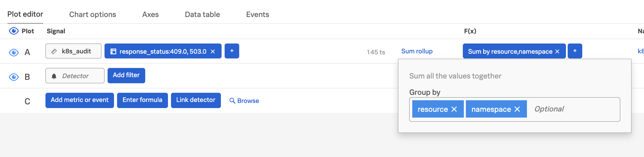This screenshot has height=157, width=644.
Task: Remove Sum by resource,namespace function
Action: (557, 51)
